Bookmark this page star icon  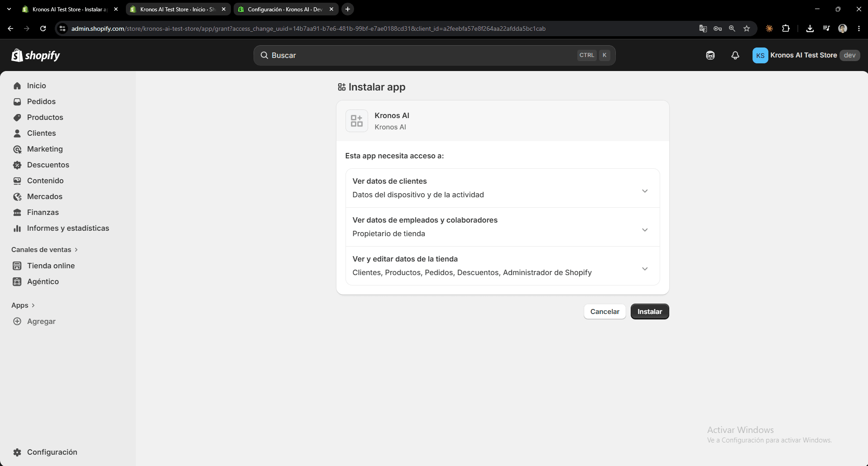click(x=747, y=29)
